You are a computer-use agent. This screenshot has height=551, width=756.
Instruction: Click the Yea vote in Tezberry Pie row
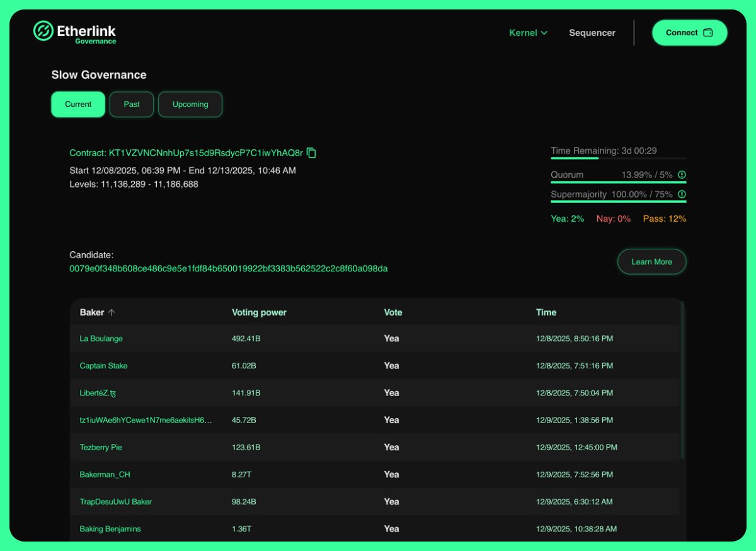(x=392, y=447)
